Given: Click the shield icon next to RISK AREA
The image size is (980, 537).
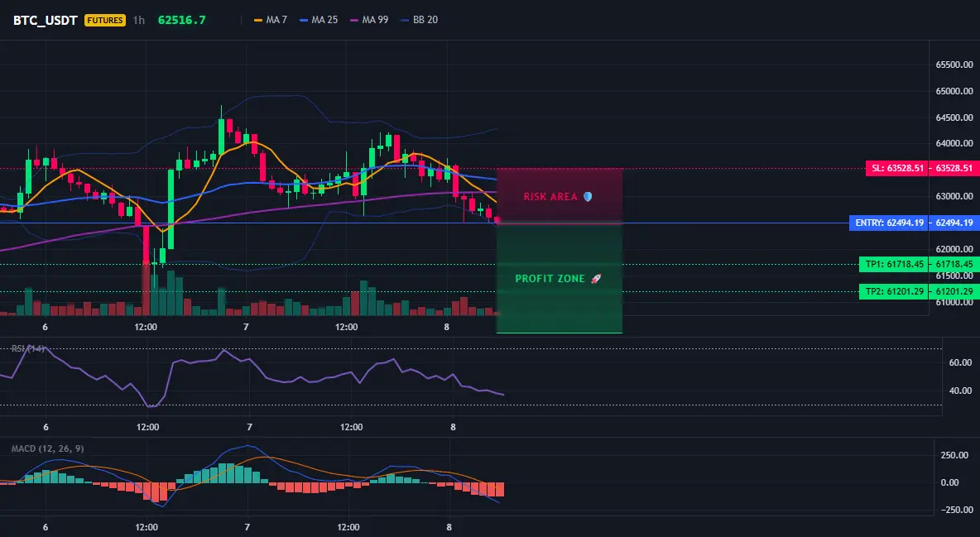Looking at the screenshot, I should [x=588, y=196].
